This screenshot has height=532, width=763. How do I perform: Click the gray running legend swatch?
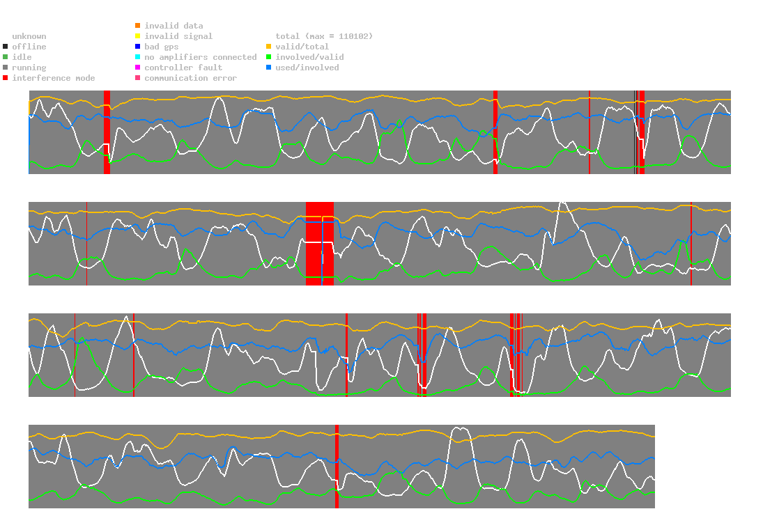[x=6, y=68]
